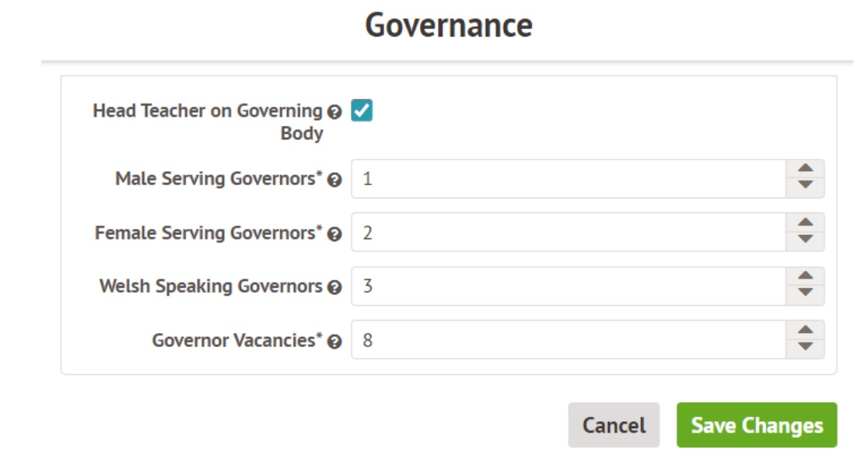The height and width of the screenshot is (470, 868).
Task: Click help icon next to Welsh Speaking Governors
Action: pyautogui.click(x=334, y=287)
